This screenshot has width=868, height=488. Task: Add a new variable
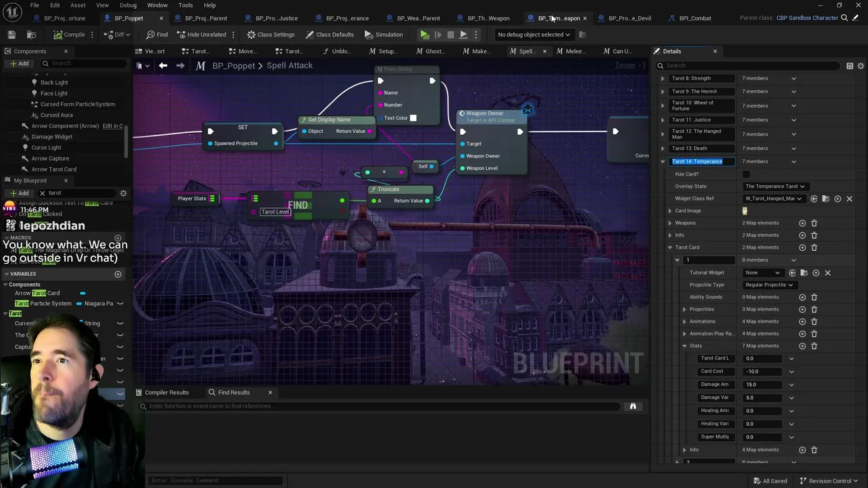[118, 274]
